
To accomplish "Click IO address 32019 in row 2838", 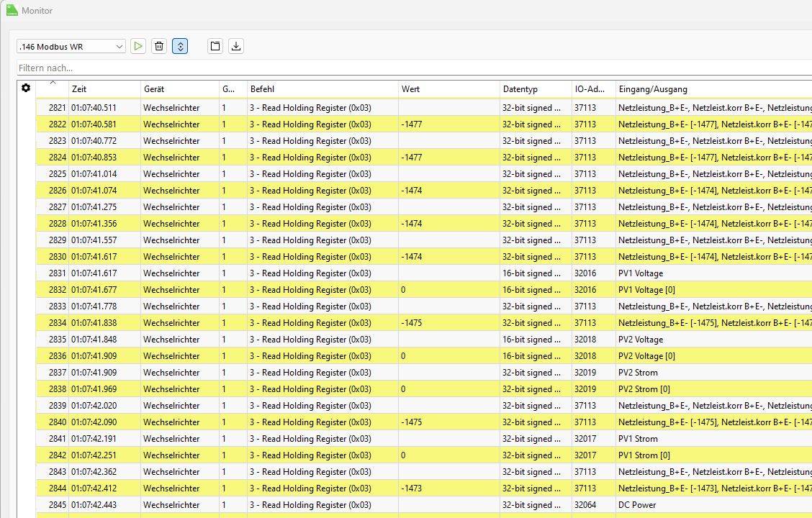I will point(585,389).
